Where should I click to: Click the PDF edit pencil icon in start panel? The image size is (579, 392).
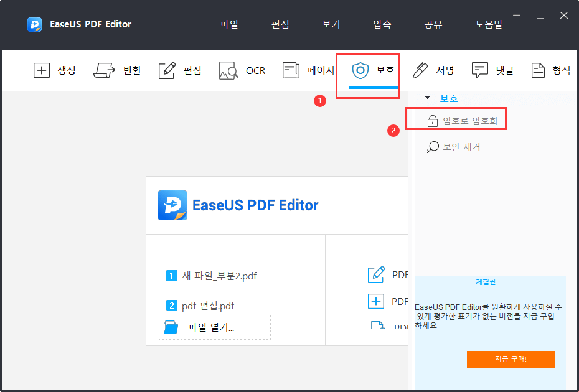pos(376,274)
